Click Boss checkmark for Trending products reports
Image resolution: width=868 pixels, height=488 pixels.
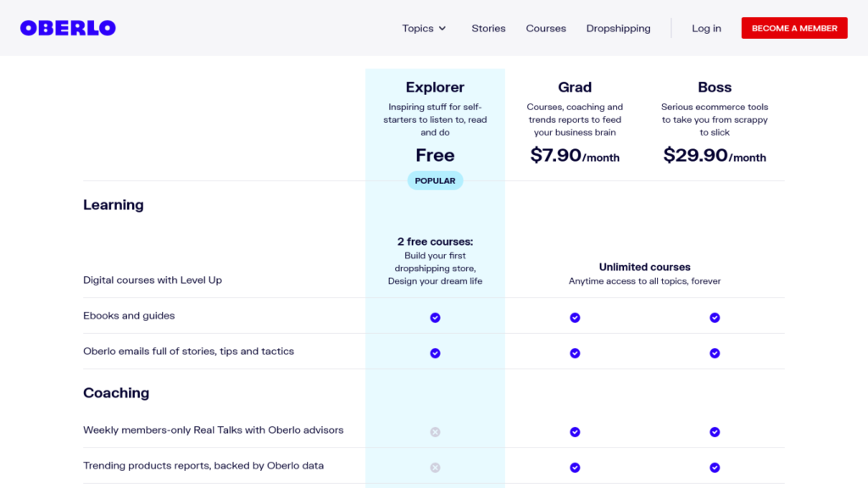(x=715, y=468)
